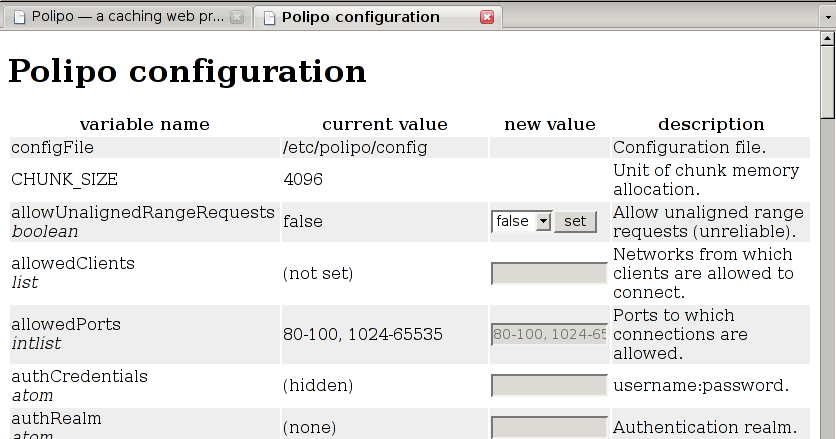
Task: Click the 4096 current value
Action: 303,179
